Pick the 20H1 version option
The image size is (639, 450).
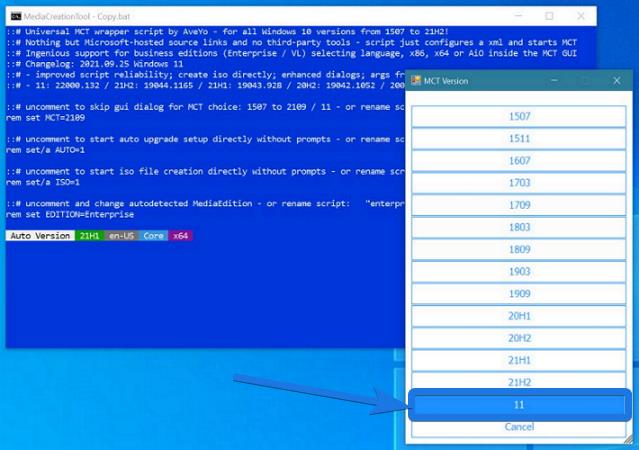coord(519,316)
